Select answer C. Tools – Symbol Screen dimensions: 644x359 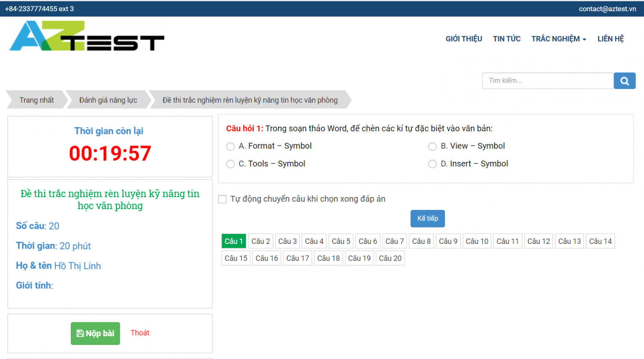point(231,164)
